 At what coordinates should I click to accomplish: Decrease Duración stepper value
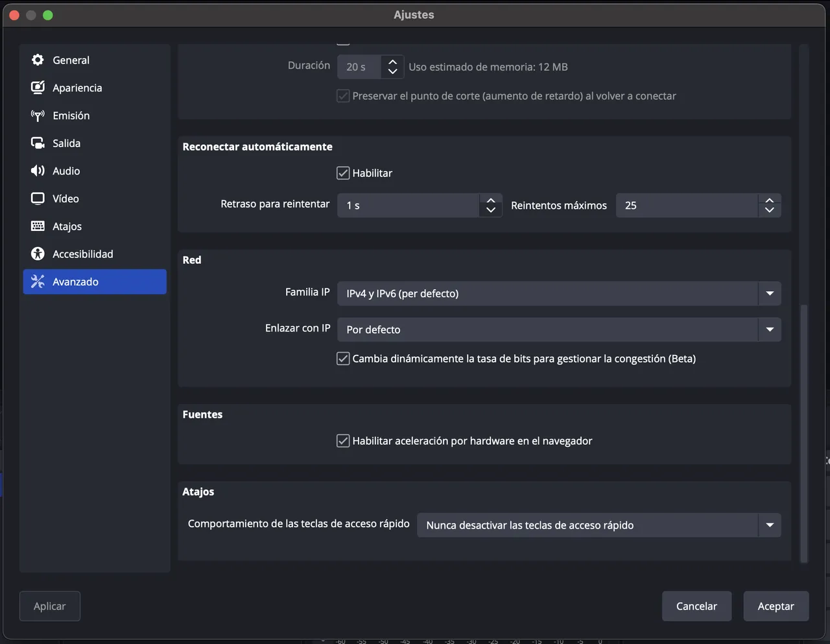pyautogui.click(x=392, y=71)
